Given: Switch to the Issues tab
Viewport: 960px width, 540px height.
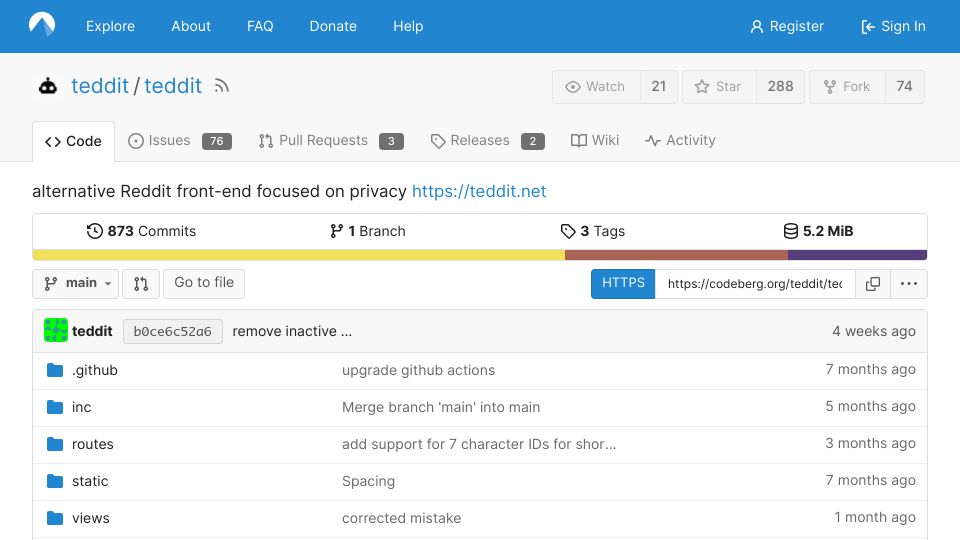Looking at the screenshot, I should [179, 141].
